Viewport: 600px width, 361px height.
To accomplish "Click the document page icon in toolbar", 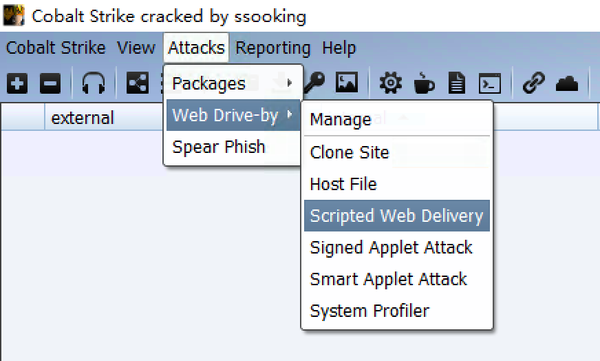I will 457,83.
